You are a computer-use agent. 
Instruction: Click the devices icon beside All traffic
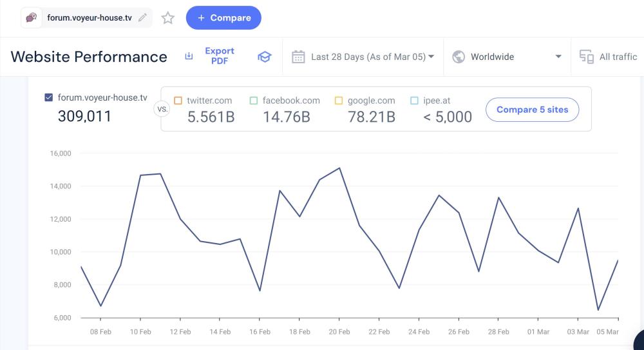click(587, 57)
